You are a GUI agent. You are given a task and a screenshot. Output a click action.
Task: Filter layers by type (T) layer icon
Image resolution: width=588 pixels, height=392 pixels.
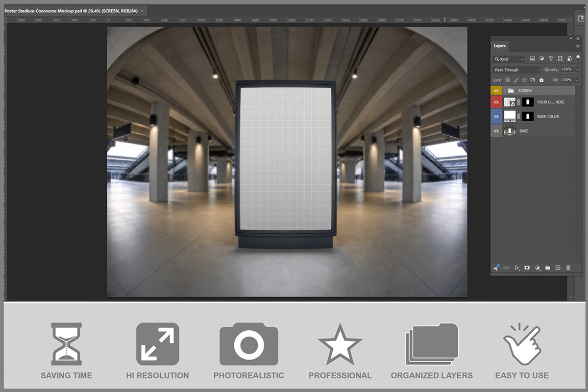[x=551, y=59]
